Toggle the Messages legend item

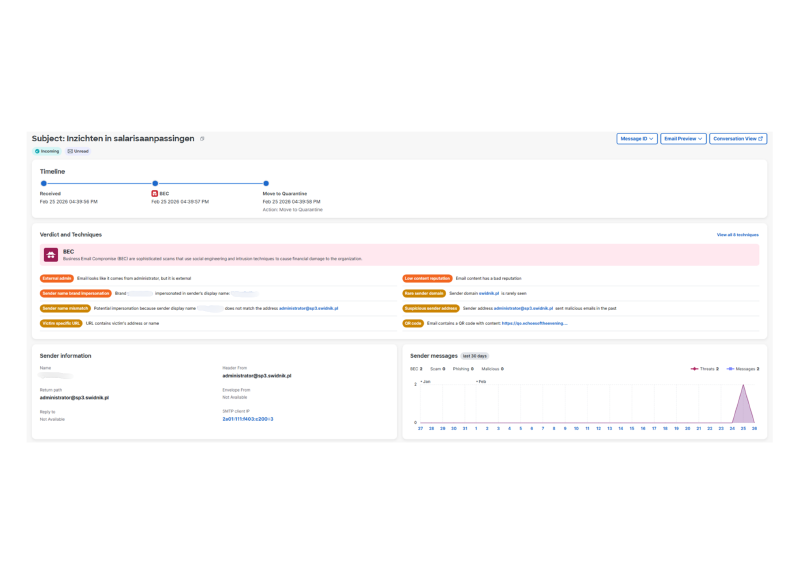742,369
